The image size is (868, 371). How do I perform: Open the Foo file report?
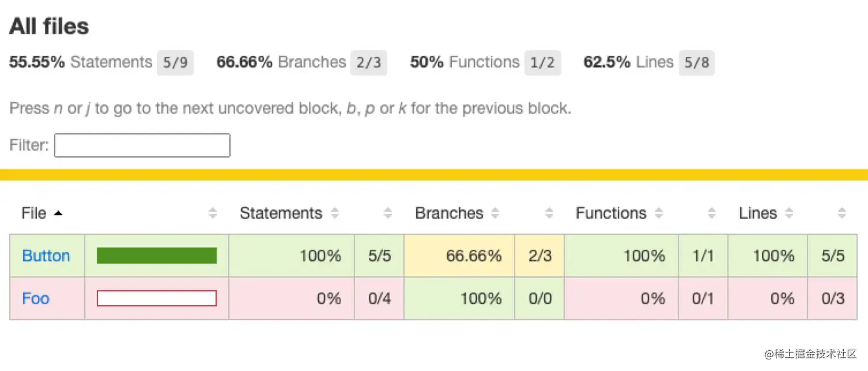point(36,298)
